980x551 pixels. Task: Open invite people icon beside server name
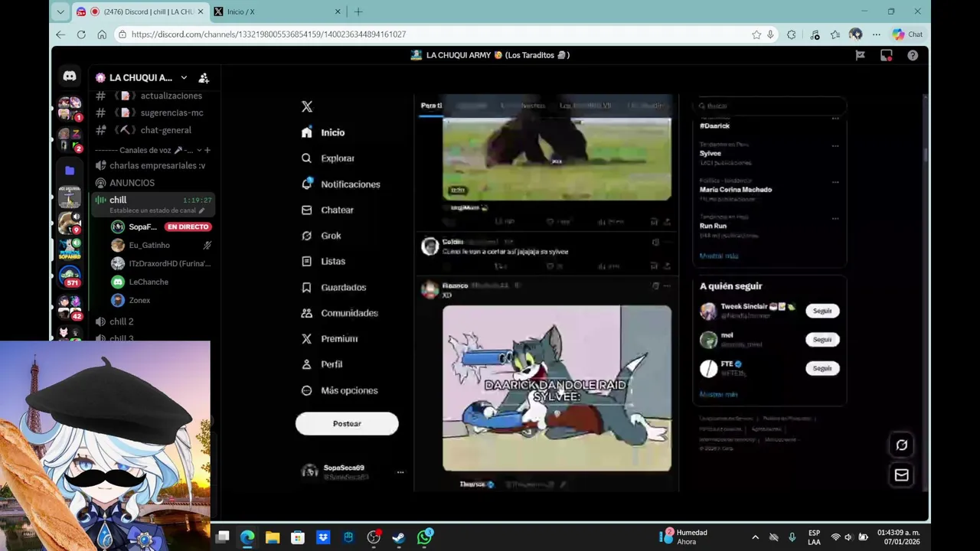204,78
